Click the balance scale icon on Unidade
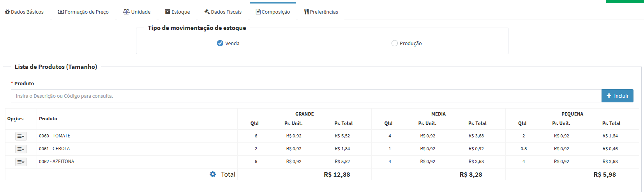The height and width of the screenshot is (195, 644). [x=126, y=12]
